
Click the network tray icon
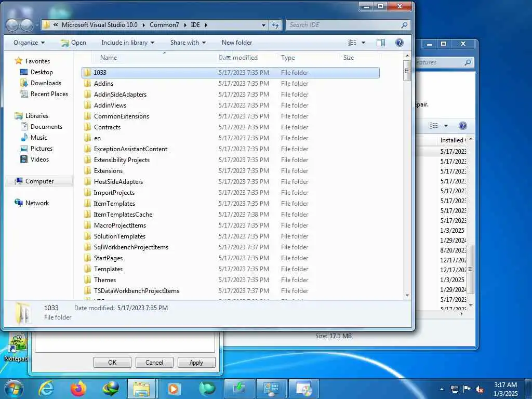click(x=454, y=390)
